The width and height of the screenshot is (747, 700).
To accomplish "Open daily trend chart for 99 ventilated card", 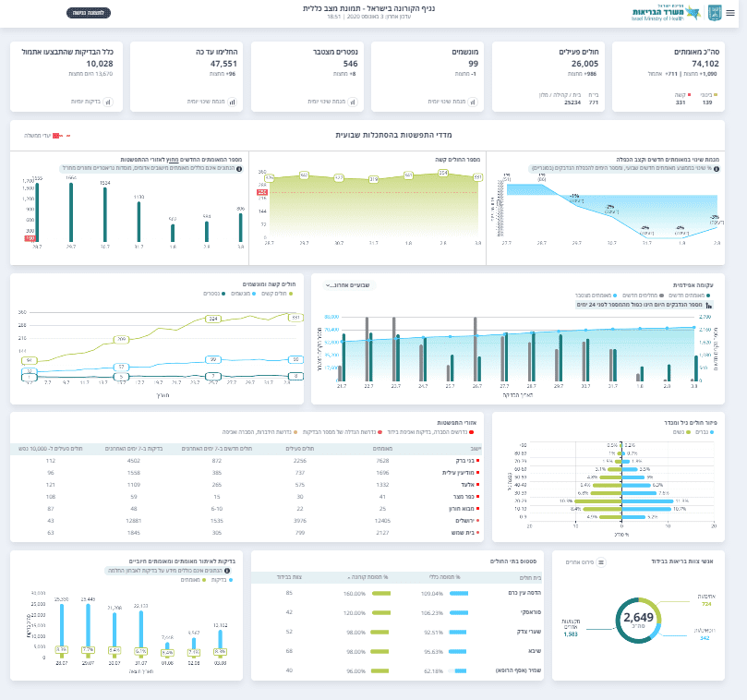I will (473, 102).
